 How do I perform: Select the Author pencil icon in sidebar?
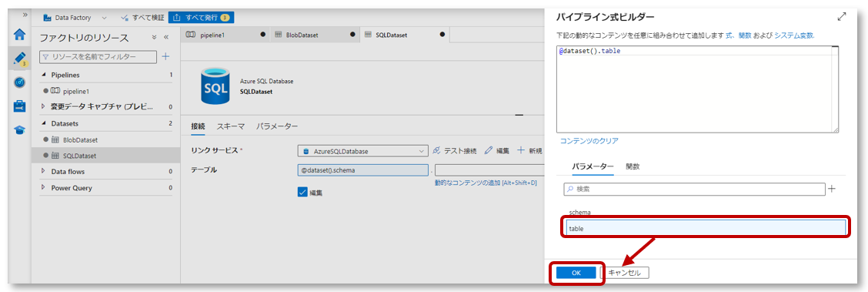[20, 59]
